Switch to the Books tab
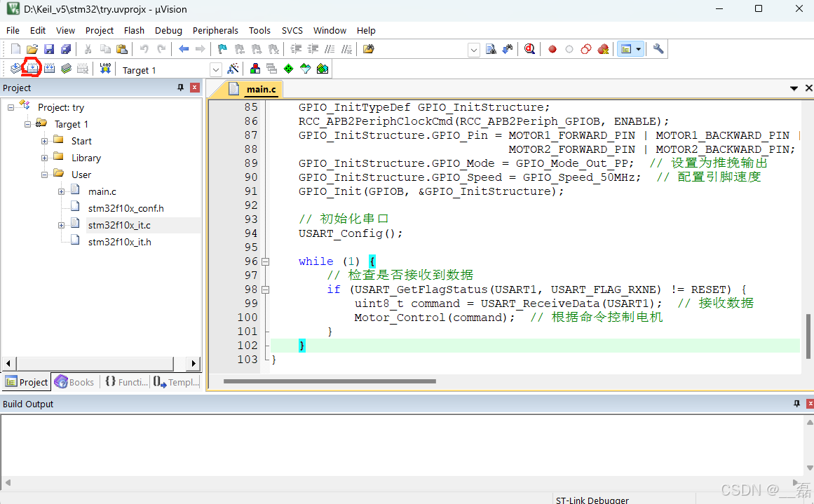The height and width of the screenshot is (504, 814). pos(75,382)
